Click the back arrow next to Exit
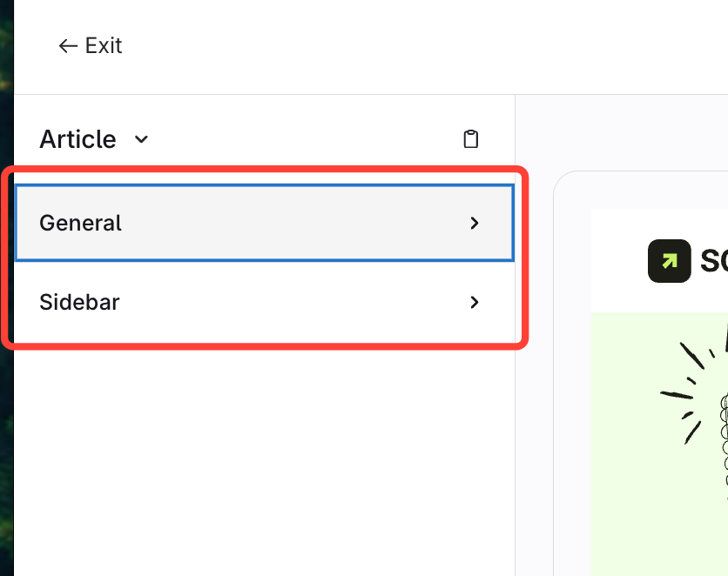 (67, 46)
